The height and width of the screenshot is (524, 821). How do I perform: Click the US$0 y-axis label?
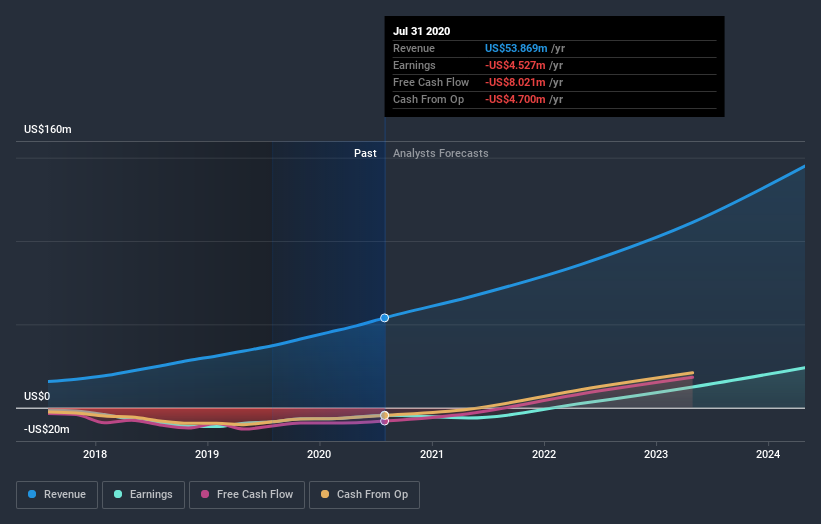pyautogui.click(x=37, y=396)
